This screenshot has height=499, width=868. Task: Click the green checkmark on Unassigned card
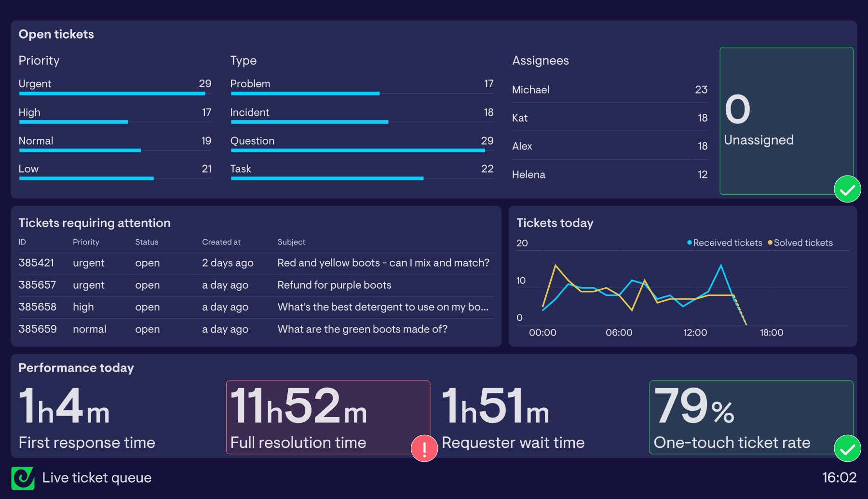tap(847, 189)
